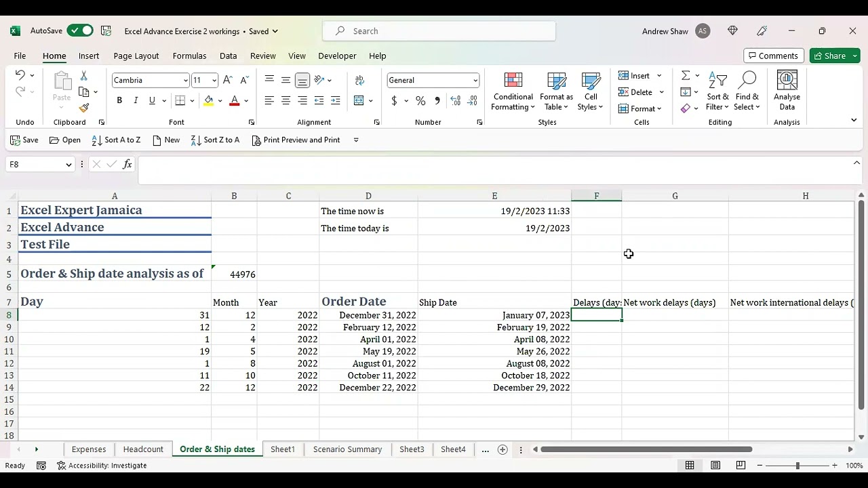The image size is (868, 488).
Task: Open Sort & Filter menu
Action: tap(717, 91)
